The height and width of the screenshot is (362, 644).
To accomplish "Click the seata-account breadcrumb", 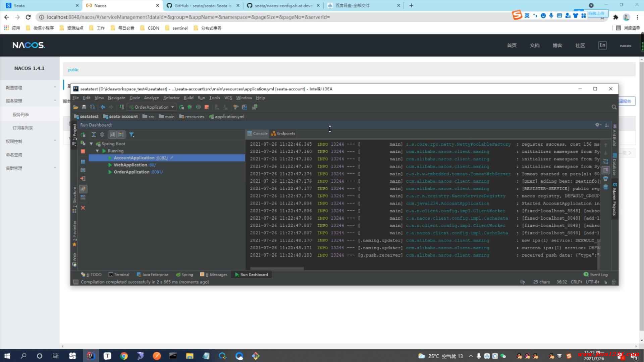I will (x=120, y=117).
